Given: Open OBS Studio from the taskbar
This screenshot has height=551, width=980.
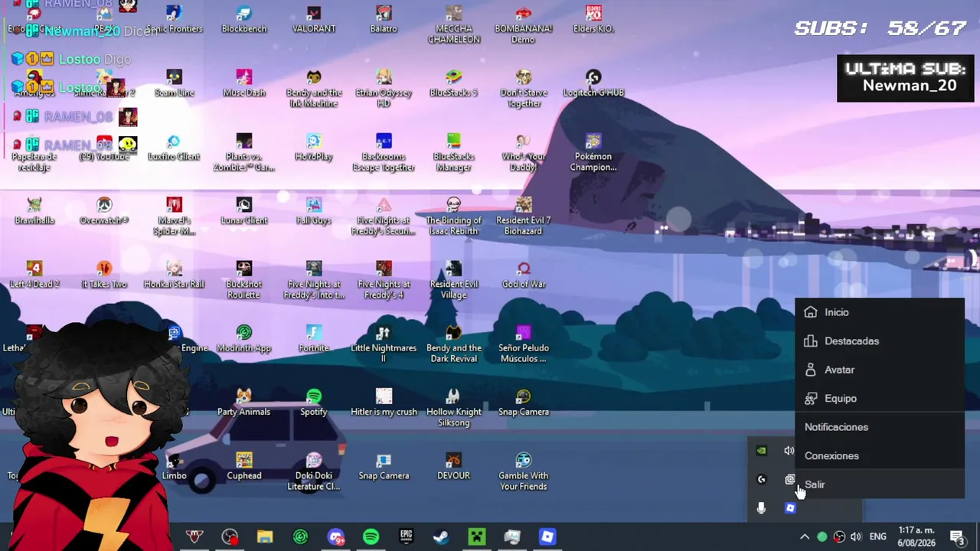Looking at the screenshot, I should coord(230,537).
